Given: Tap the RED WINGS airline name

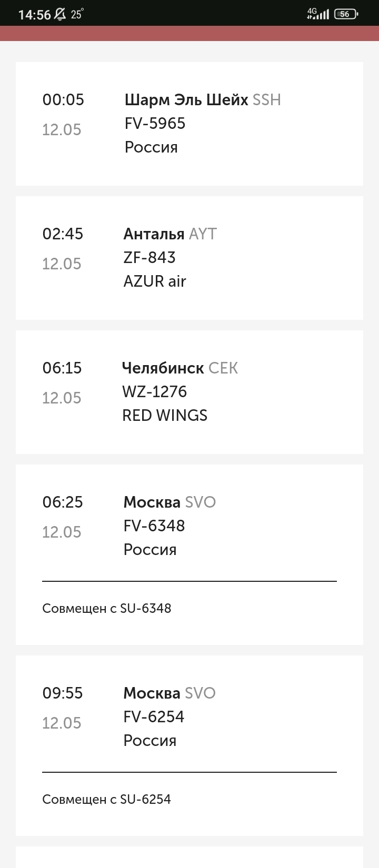Looking at the screenshot, I should point(165,416).
